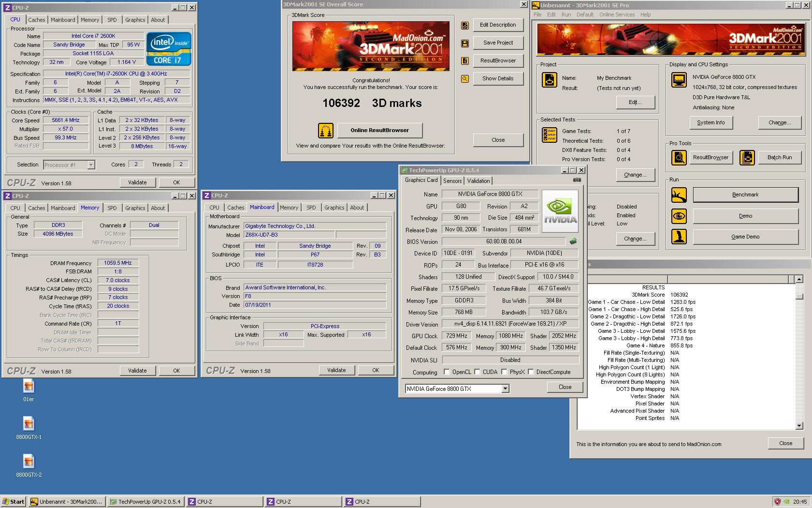
Task: Click the Selected Tests checklist icon
Action: [549, 135]
